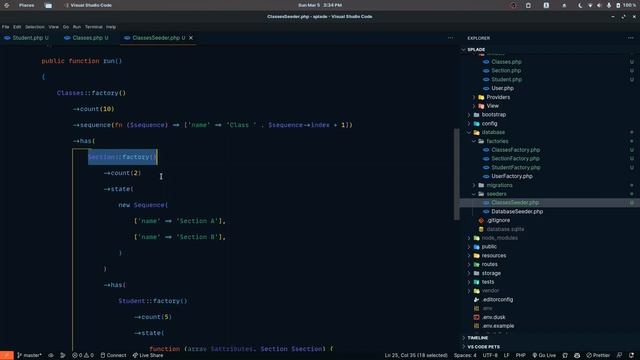
Task: Collapse the database folder
Action: tap(493, 132)
